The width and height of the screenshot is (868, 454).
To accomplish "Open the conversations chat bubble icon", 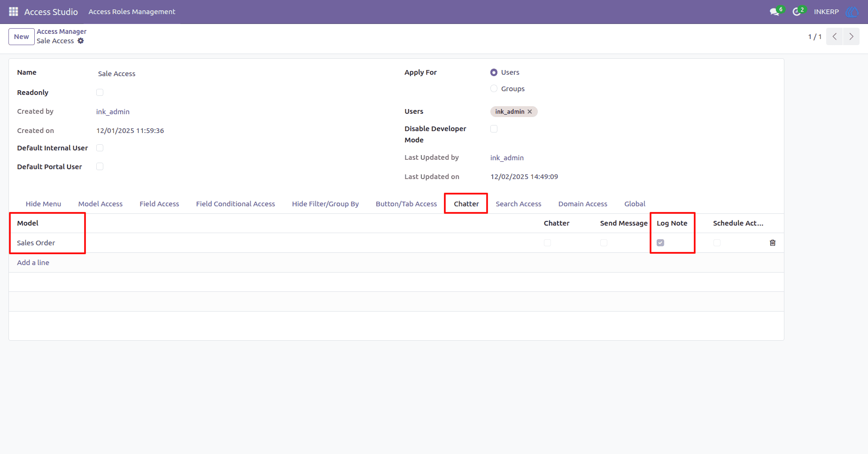I will click(x=775, y=12).
